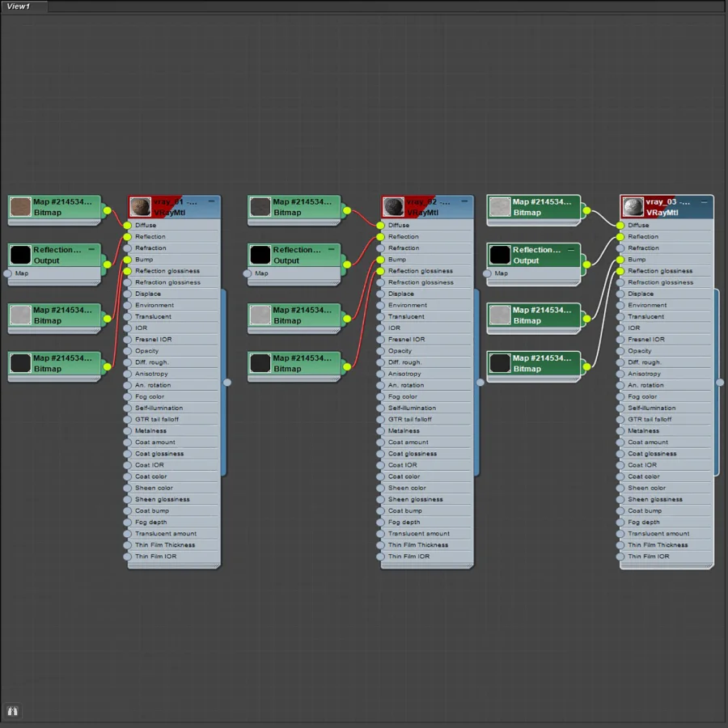The image size is (728, 728).
Task: Click the Metalness input socket on vray_03
Action: (620, 431)
